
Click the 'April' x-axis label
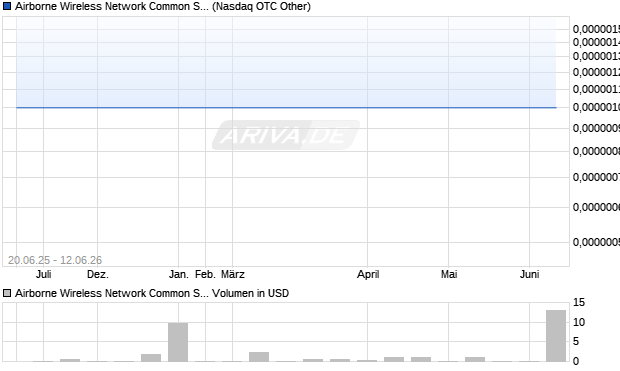tap(368, 274)
